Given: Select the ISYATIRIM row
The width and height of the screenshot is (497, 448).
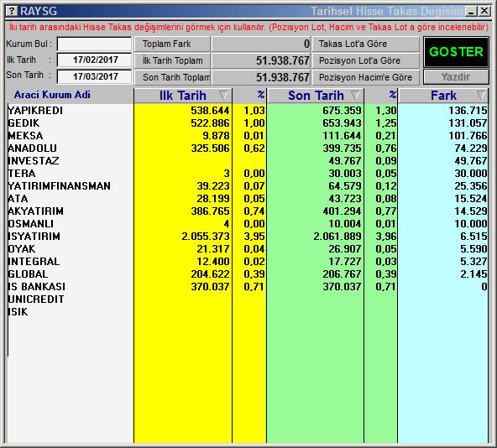Looking at the screenshot, I should tap(247, 237).
